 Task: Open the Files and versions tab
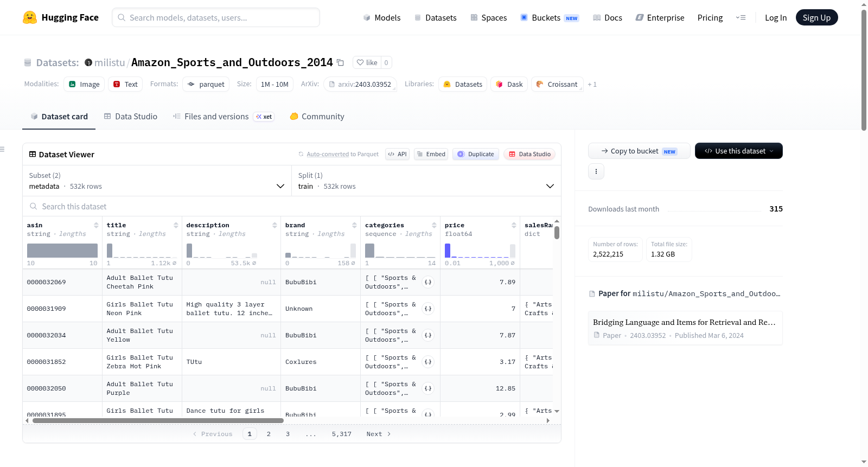(x=223, y=117)
